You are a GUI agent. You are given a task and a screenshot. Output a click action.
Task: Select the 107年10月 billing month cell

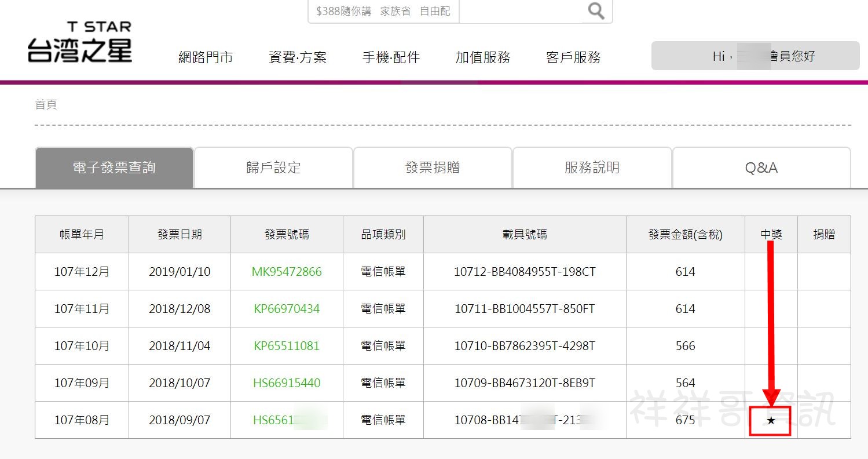[82, 346]
